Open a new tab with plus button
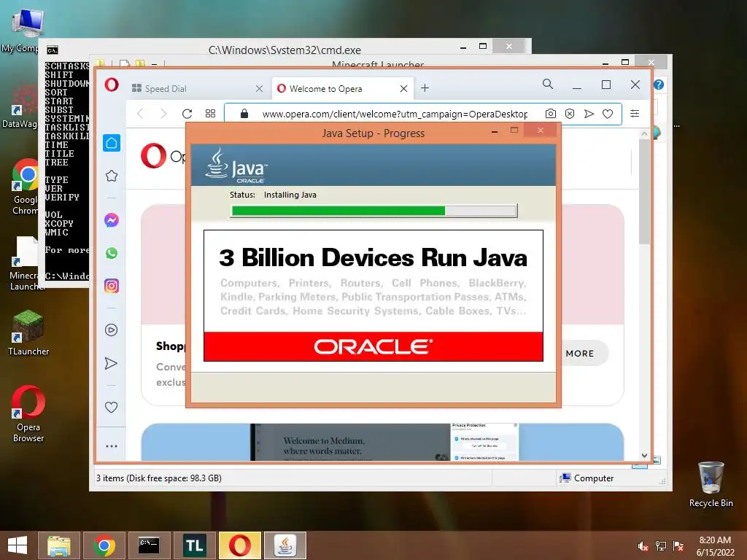Viewport: 747px width, 560px height. (x=425, y=88)
